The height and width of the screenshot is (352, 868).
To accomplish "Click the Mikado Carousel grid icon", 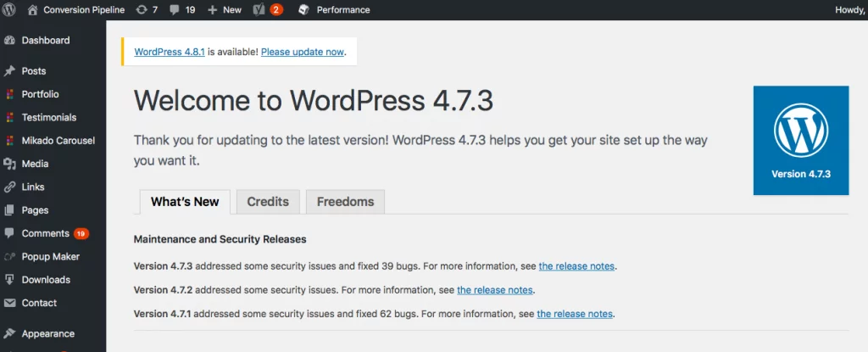I will [x=9, y=141].
